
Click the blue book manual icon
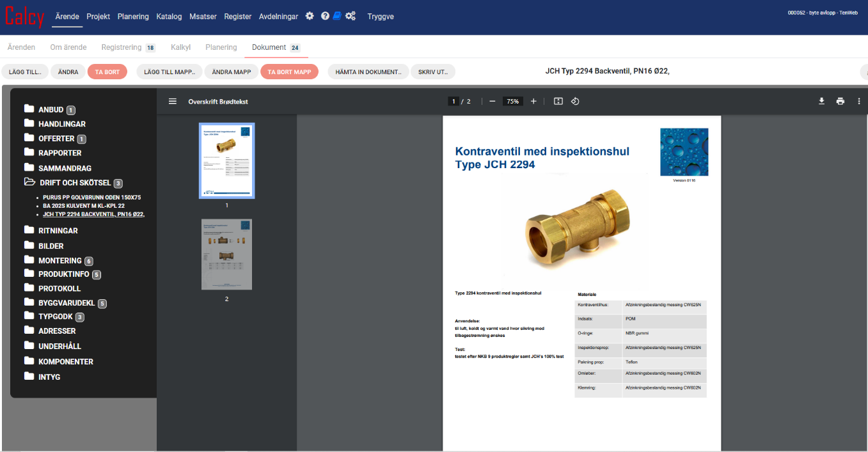point(337,16)
